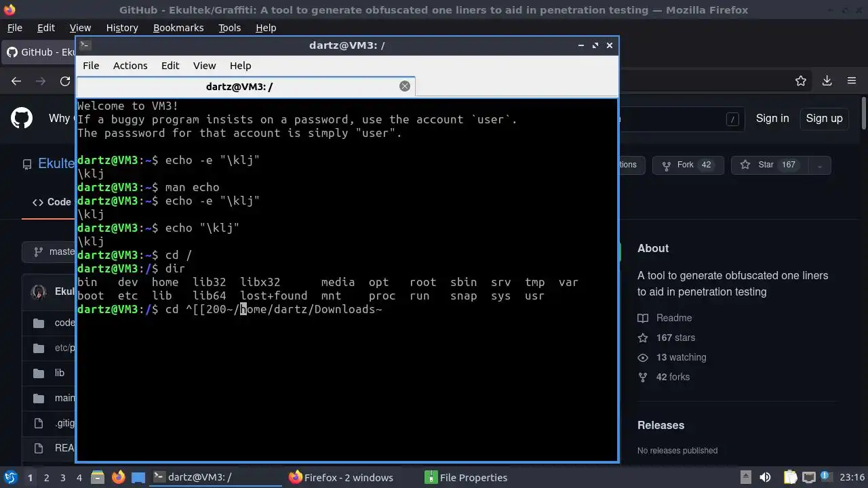868x488 pixels.
Task: Switch to virtual desktop 4
Action: [x=79, y=477]
